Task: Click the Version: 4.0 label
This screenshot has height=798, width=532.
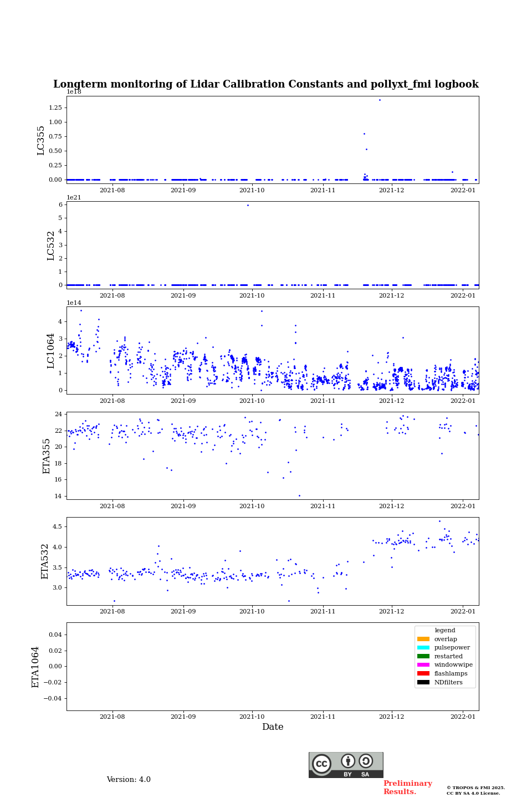Action: click(x=129, y=780)
